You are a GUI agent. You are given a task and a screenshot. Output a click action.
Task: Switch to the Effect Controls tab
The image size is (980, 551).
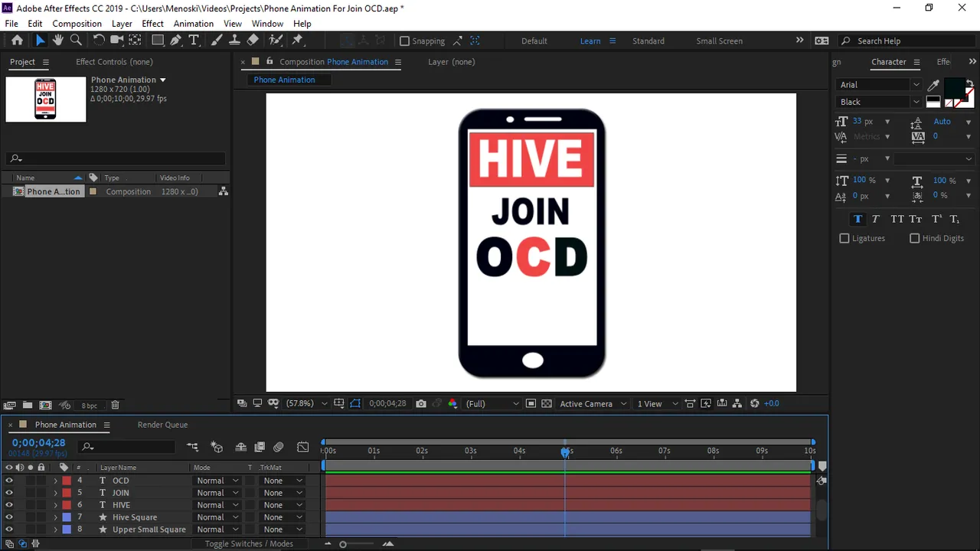click(114, 62)
